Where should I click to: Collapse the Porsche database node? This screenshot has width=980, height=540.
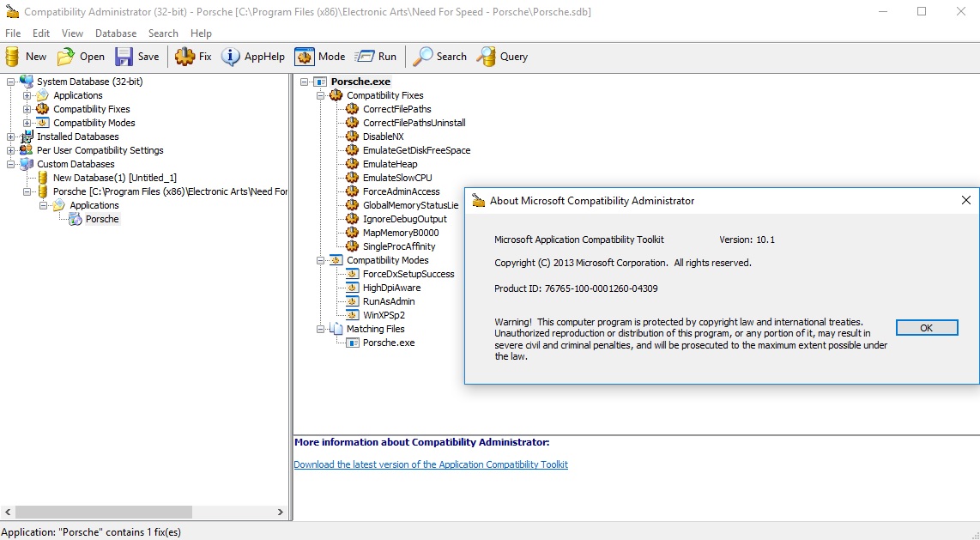(27, 191)
